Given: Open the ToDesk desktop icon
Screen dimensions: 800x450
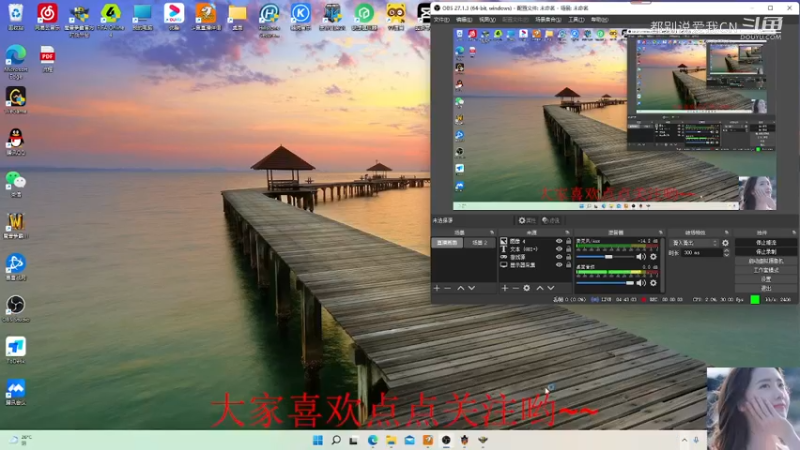Looking at the screenshot, I should [16, 350].
